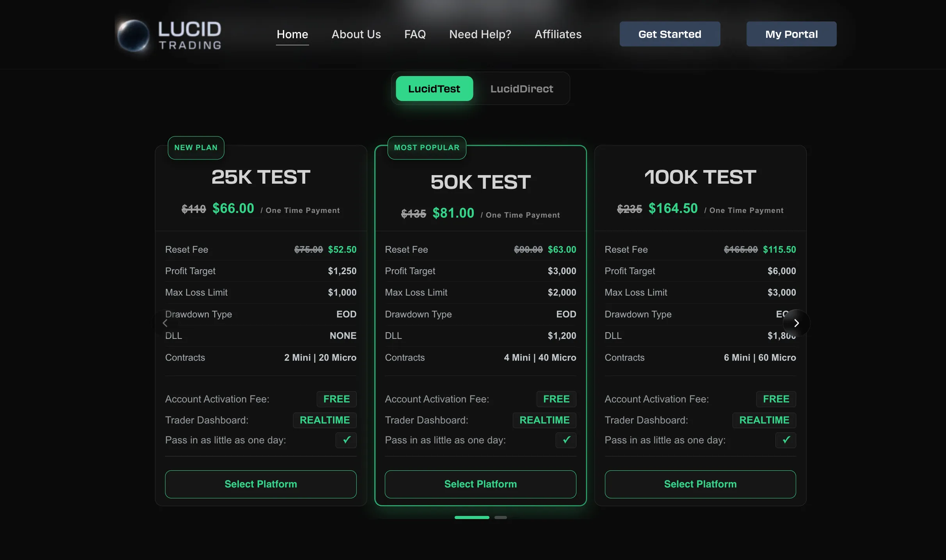Click the 100K Test one-day checkmark
This screenshot has width=946, height=560.
[786, 440]
